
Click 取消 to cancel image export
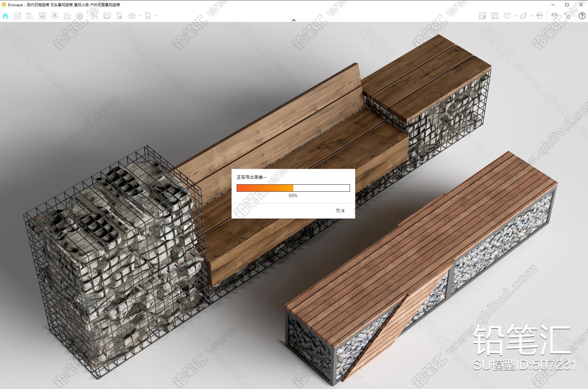[340, 211]
